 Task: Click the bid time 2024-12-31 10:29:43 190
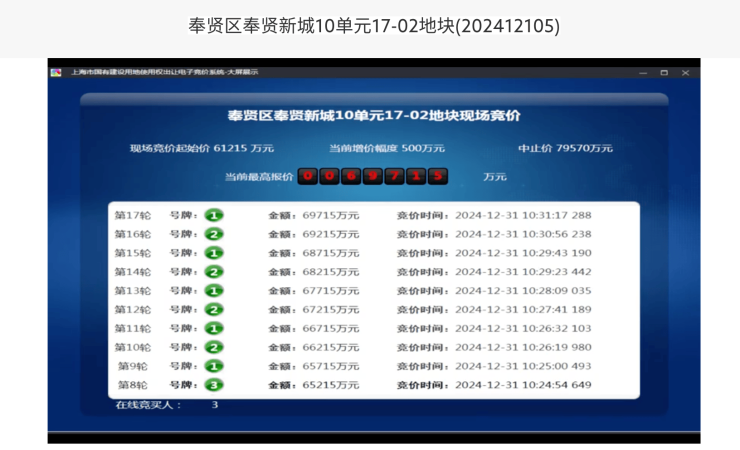[523, 253]
